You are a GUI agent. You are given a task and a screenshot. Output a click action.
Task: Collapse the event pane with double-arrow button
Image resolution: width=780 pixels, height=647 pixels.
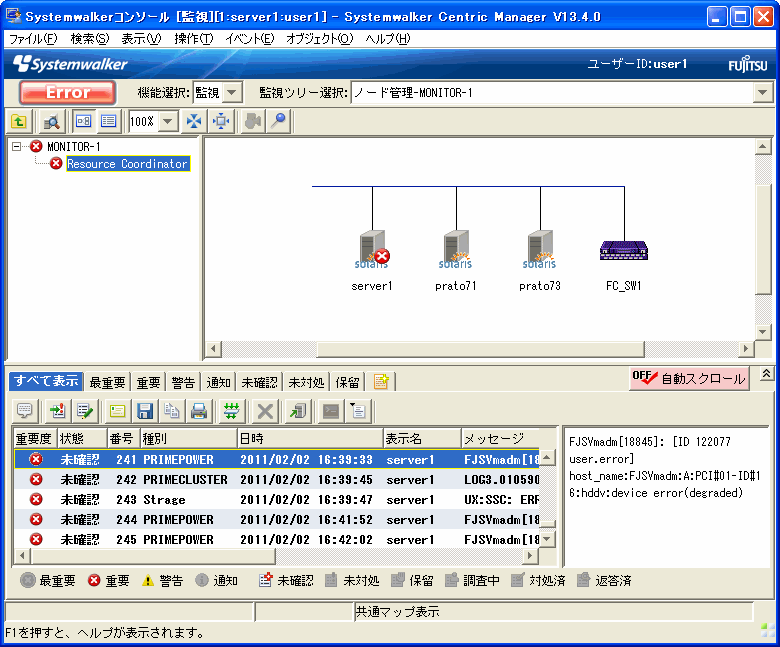tap(767, 374)
